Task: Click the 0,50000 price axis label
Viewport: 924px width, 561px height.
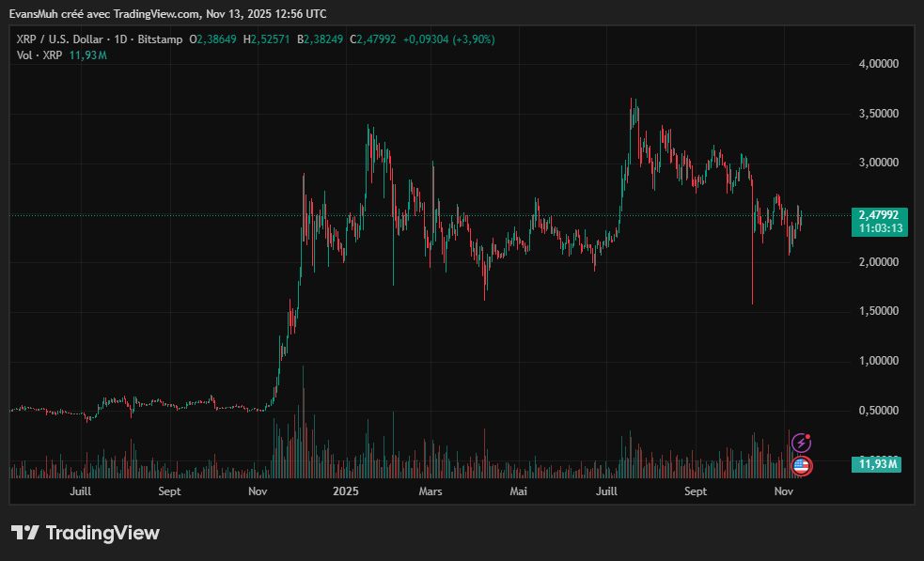Action: click(x=879, y=410)
